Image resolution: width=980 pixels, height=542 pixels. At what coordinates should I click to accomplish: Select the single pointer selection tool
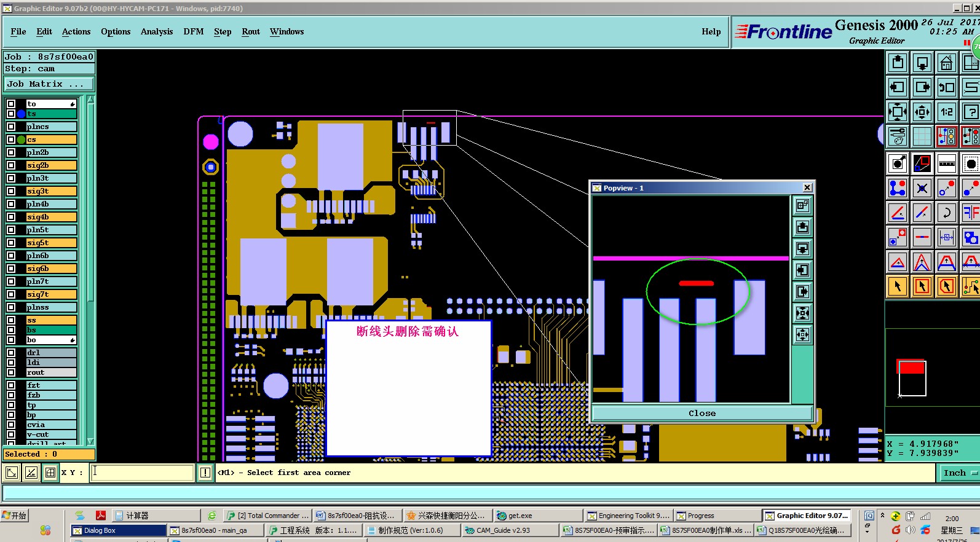click(898, 286)
